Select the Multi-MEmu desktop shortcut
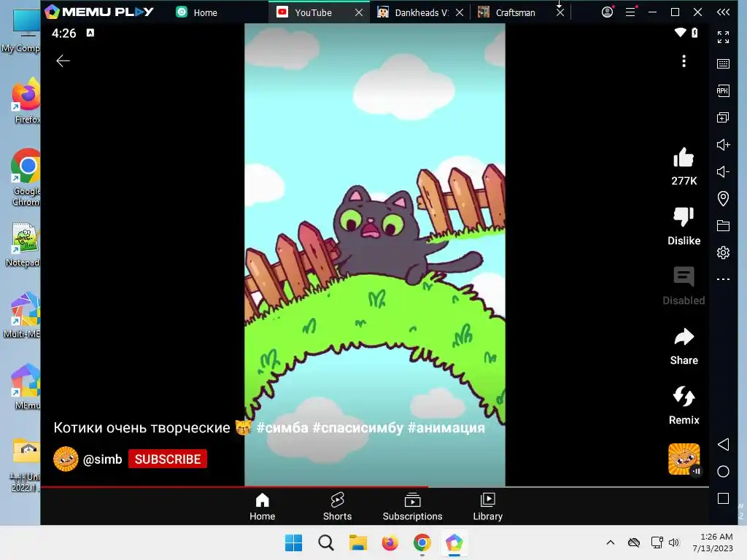 coord(22,315)
